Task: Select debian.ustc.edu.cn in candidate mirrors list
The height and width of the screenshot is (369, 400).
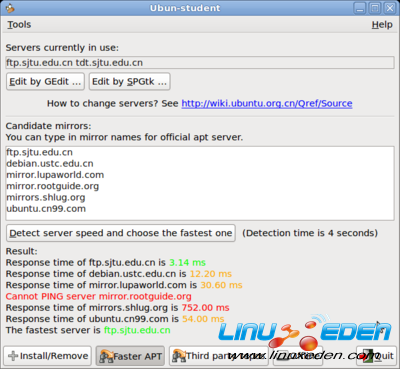Action: pos(50,164)
